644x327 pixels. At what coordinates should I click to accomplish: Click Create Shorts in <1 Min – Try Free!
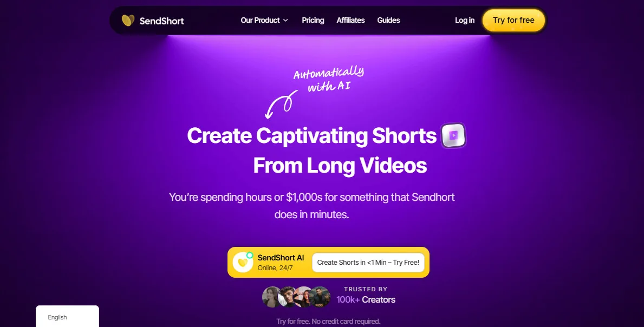pos(368,262)
